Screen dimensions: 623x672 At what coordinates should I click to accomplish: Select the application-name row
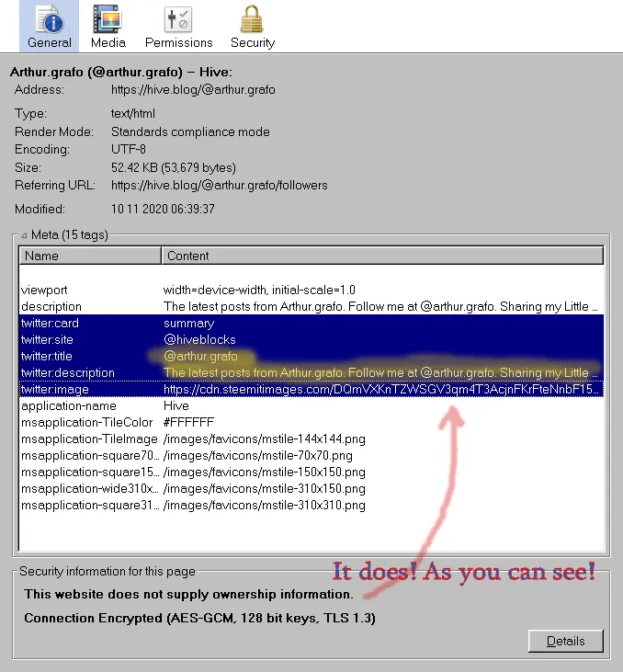tap(311, 405)
